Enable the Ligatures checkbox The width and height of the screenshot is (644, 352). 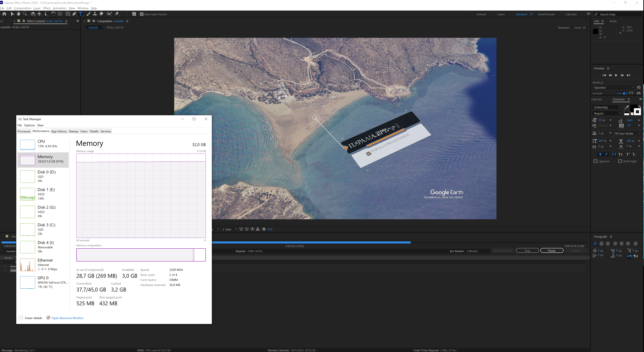point(595,161)
